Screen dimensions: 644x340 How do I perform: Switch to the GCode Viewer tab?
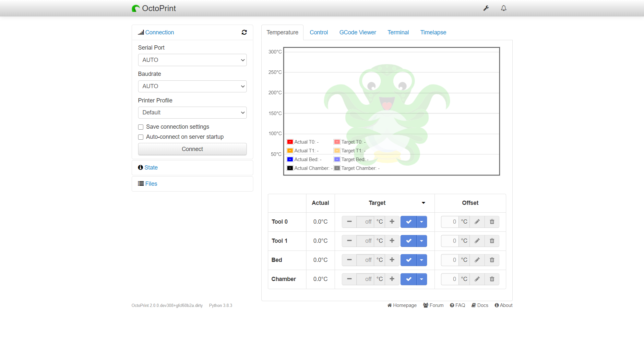[x=358, y=32]
